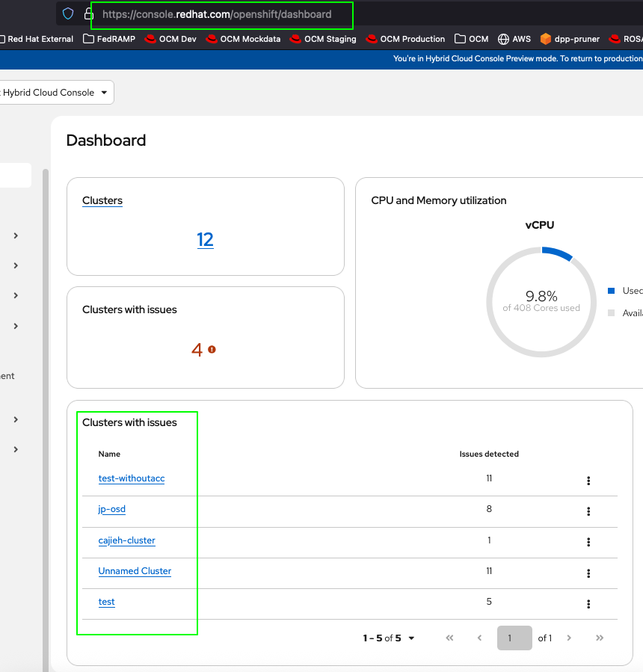The height and width of the screenshot is (672, 643).
Task: Go to last page of pagination
Action: 600,638
